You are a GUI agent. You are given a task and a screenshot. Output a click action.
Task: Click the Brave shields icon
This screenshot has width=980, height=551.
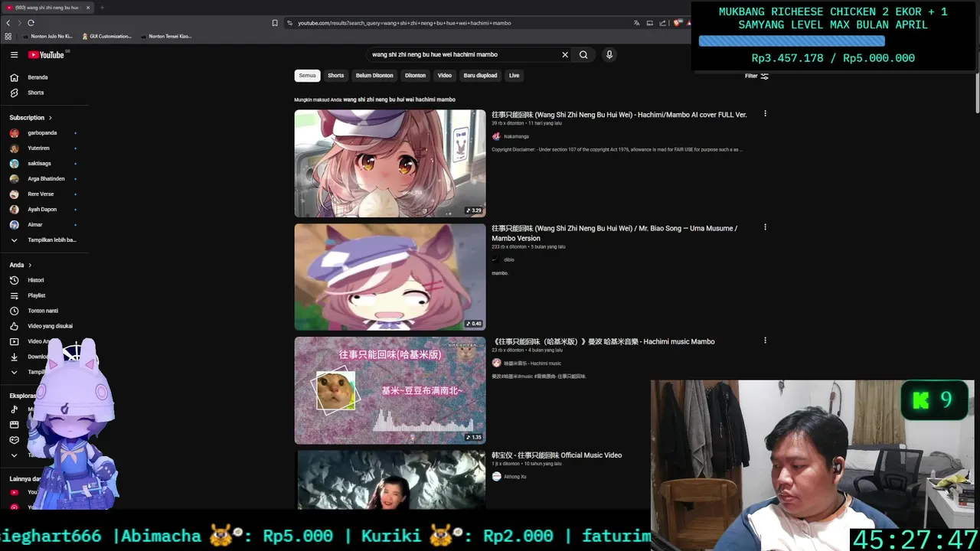click(x=678, y=23)
